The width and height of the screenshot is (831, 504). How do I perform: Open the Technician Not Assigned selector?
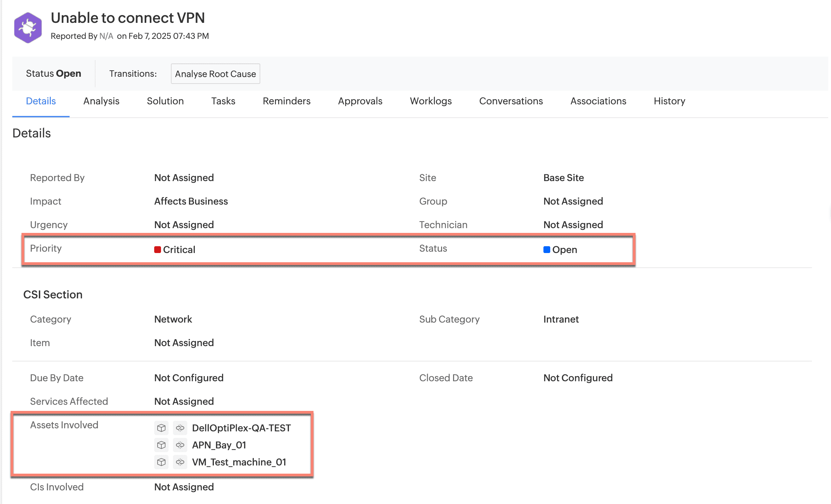[573, 224]
